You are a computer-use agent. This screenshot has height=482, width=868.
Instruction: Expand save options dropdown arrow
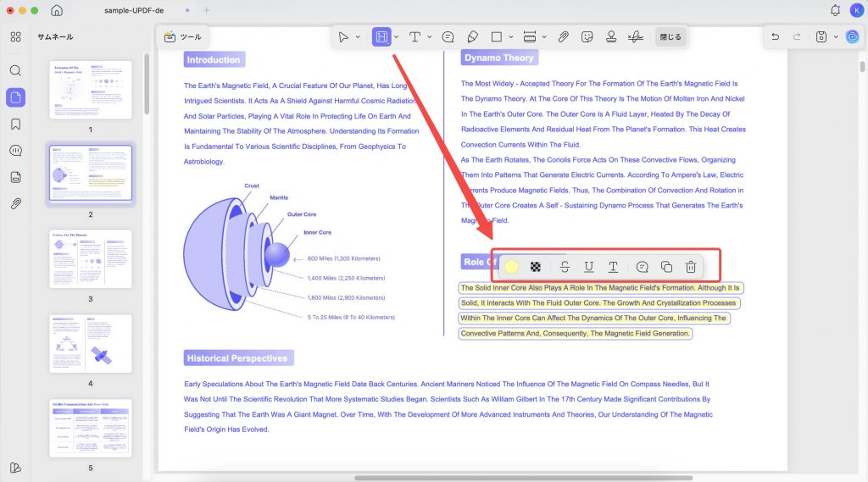pyautogui.click(x=836, y=36)
